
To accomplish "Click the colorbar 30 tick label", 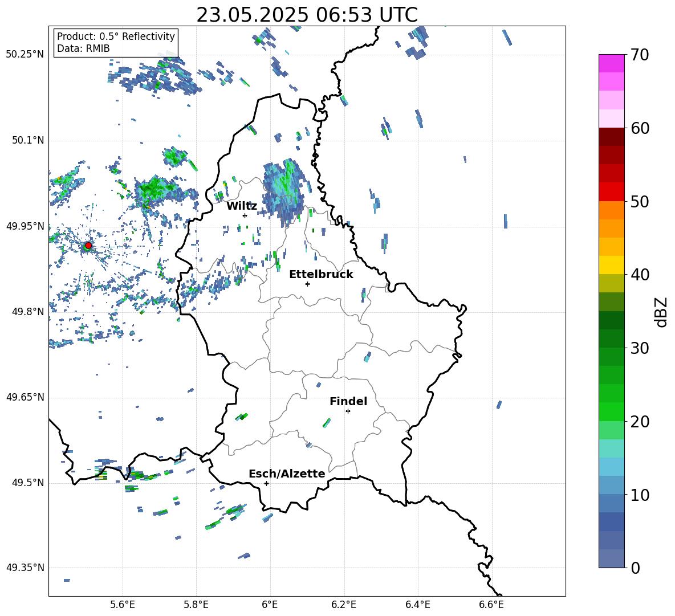I will [640, 348].
